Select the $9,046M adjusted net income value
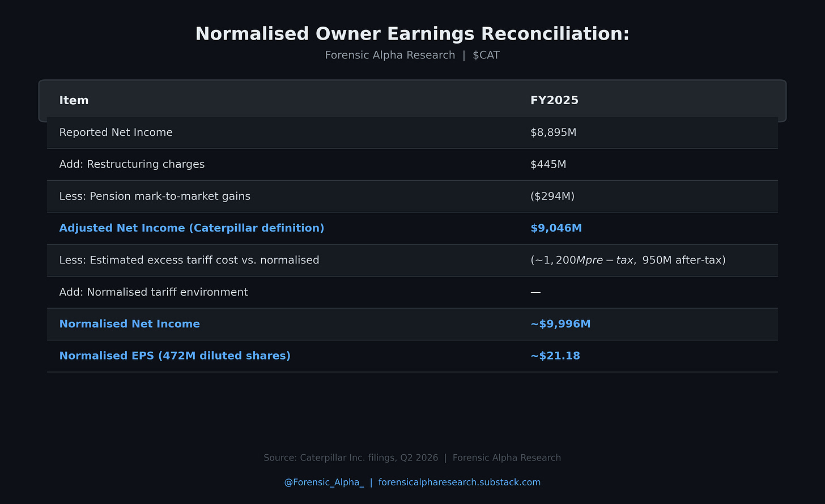 click(556, 228)
